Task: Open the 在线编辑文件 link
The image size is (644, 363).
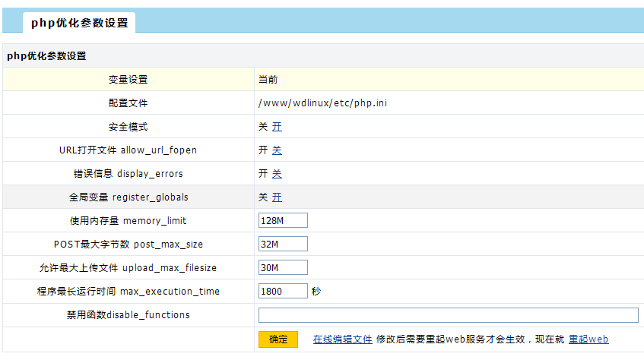Action: (x=343, y=339)
